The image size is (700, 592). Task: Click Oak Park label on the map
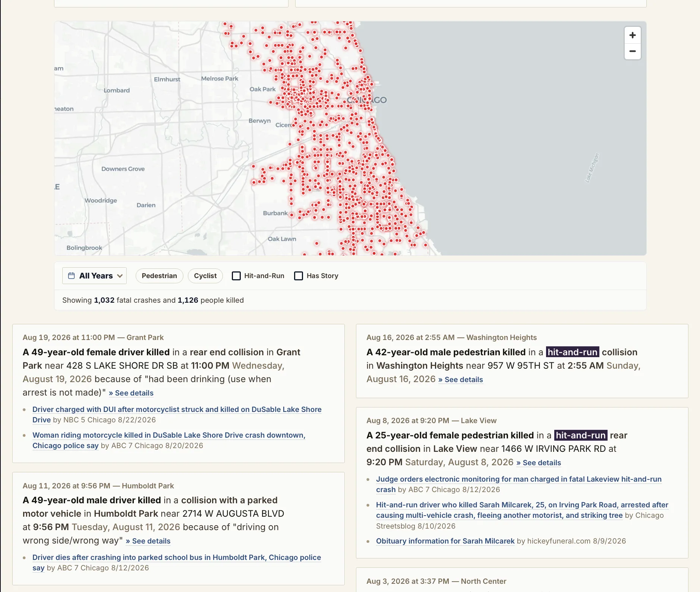(262, 89)
